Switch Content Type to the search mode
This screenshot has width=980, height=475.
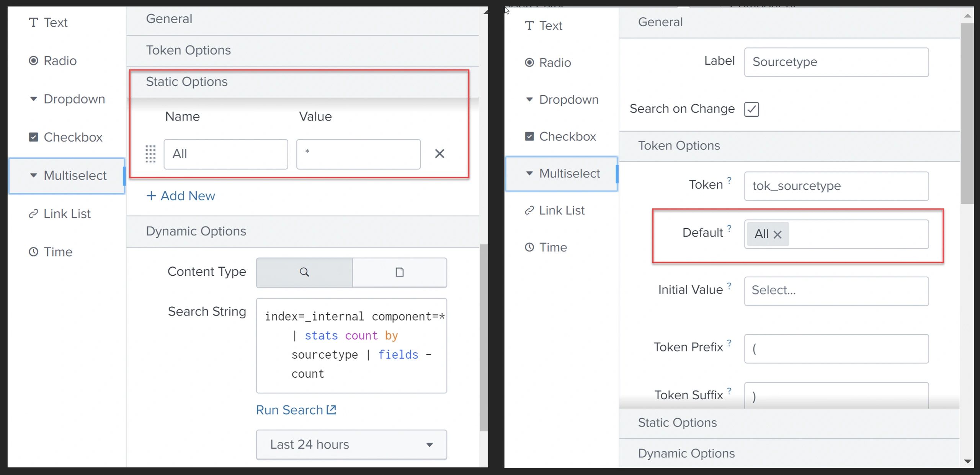click(304, 272)
